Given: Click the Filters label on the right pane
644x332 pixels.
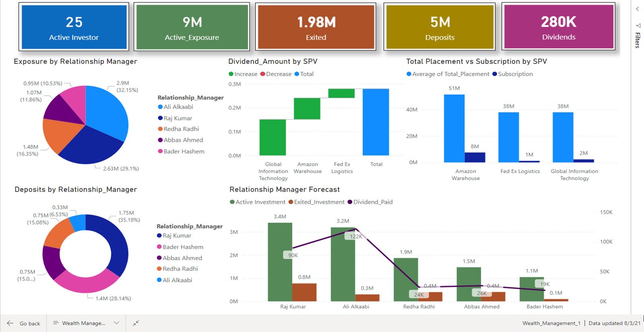Looking at the screenshot, I should tap(637, 40).
